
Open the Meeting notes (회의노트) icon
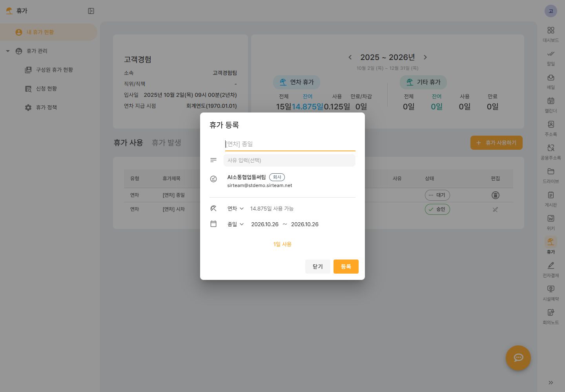551,312
